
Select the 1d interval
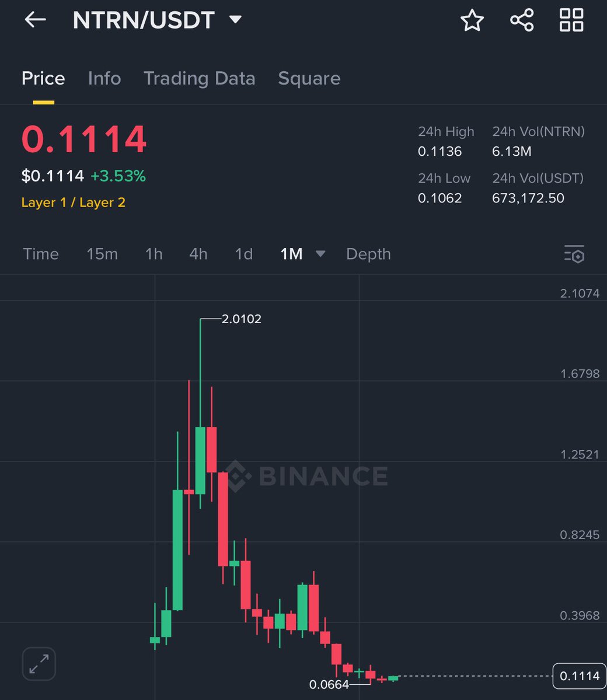click(x=243, y=254)
